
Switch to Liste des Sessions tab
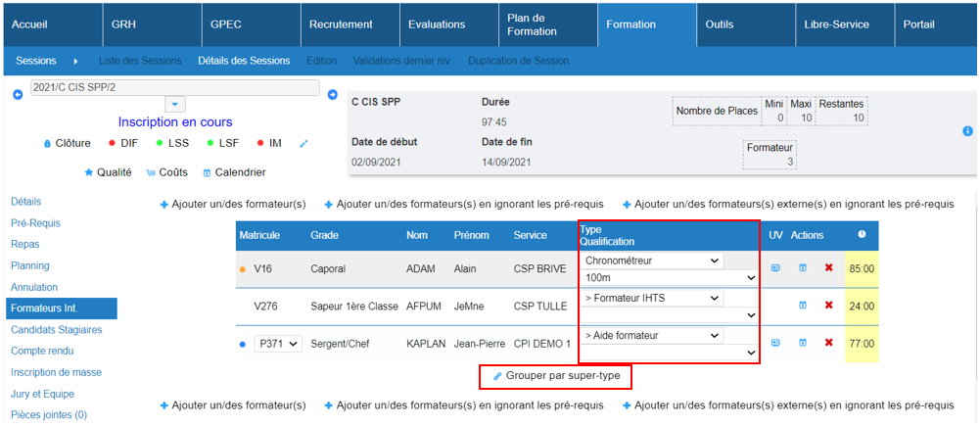[140, 61]
